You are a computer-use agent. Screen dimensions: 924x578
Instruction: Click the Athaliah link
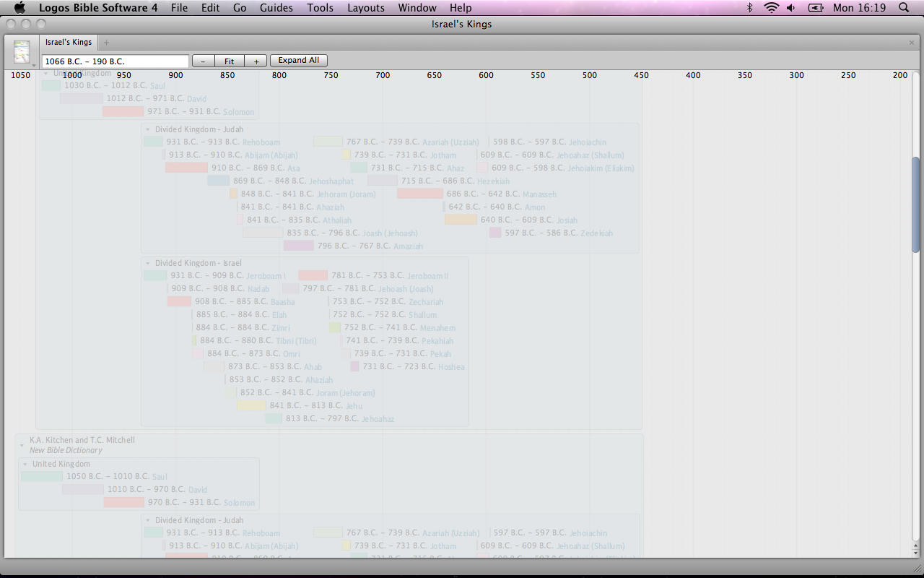[x=337, y=220]
